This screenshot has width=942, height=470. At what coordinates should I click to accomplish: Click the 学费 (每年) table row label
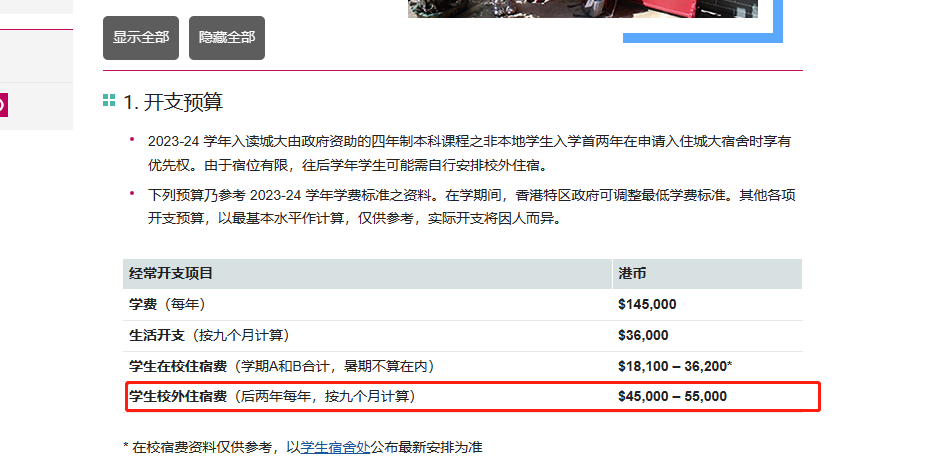coord(167,304)
